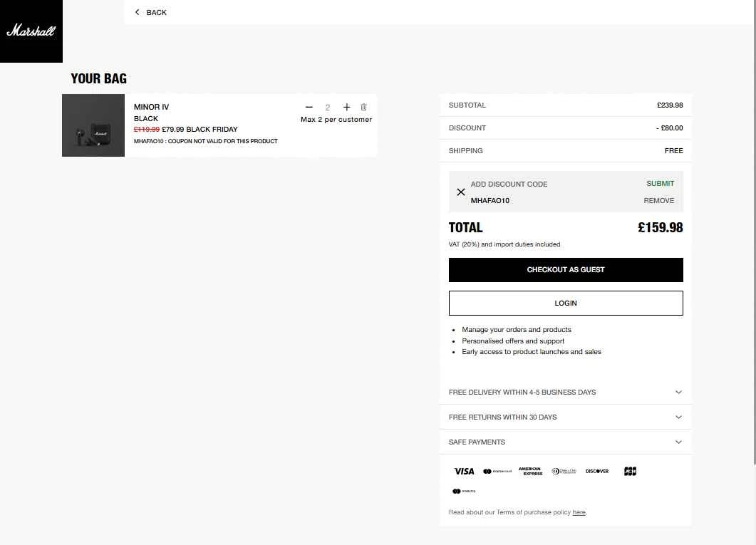This screenshot has width=756, height=545.
Task: Open Terms of purchase policy 'here' link
Action: 579,512
